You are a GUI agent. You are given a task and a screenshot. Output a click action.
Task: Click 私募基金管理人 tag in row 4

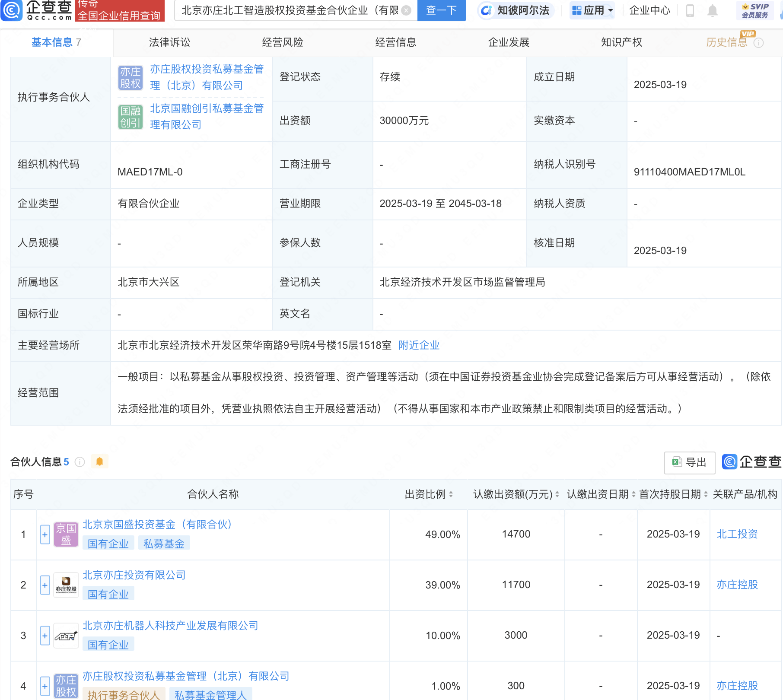[210, 694]
